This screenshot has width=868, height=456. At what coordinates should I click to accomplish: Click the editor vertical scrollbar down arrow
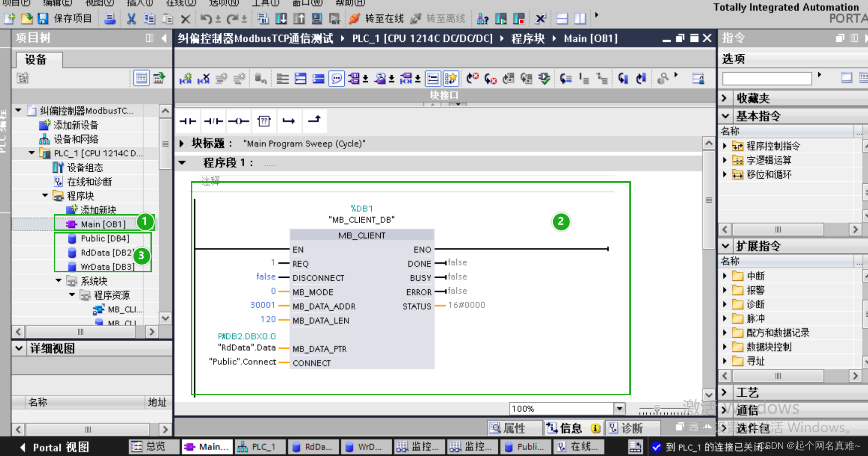tap(709, 394)
